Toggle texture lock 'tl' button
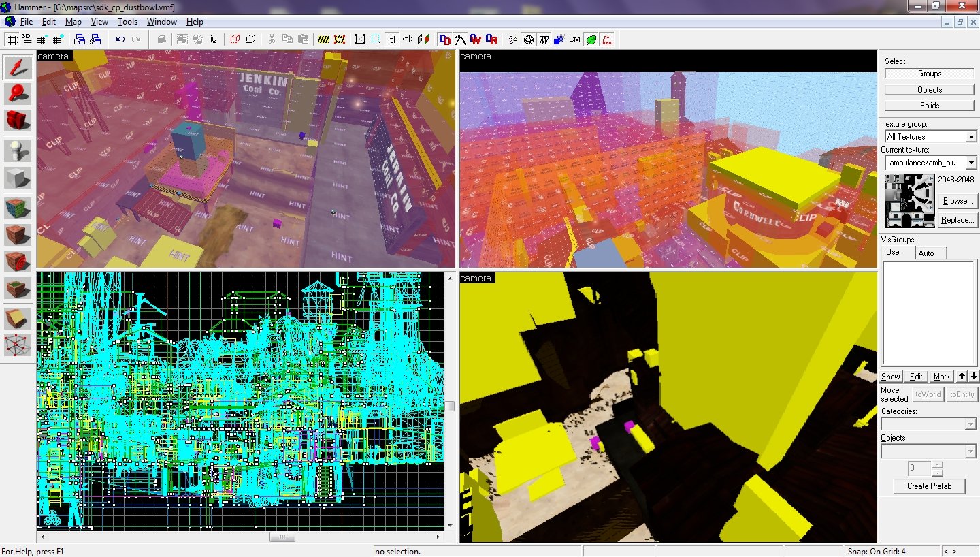The width and height of the screenshot is (980, 557). pyautogui.click(x=393, y=39)
